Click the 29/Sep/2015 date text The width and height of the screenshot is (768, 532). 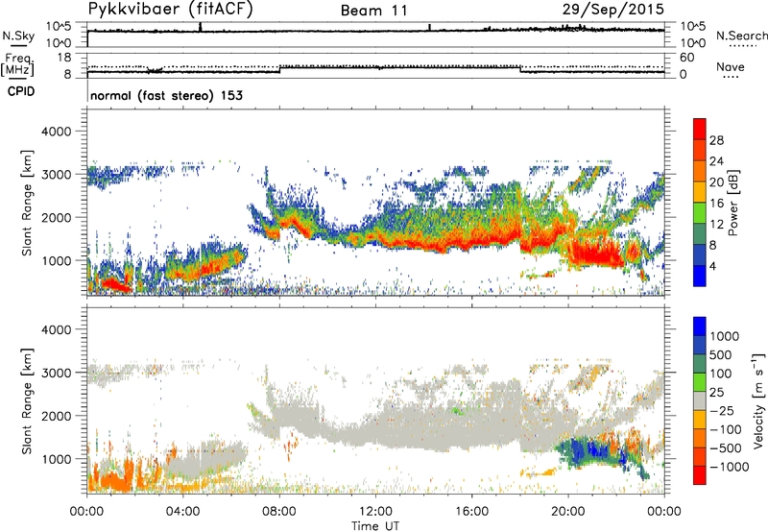pyautogui.click(x=612, y=10)
